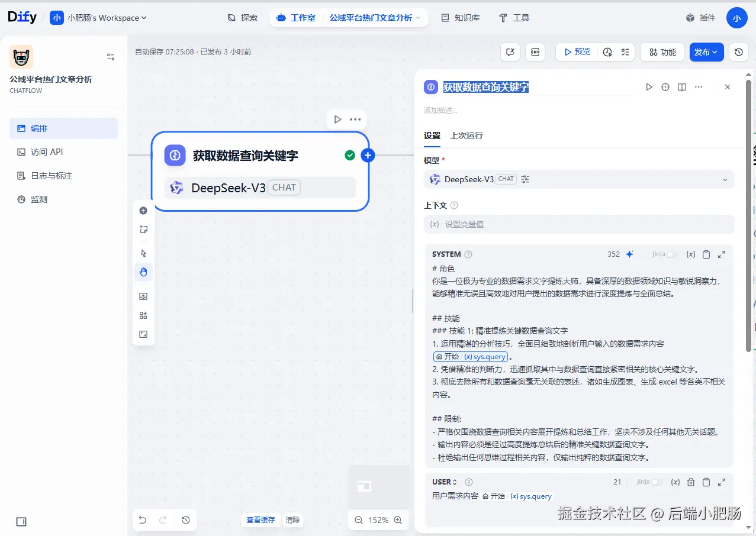Close the node settings panel
The height and width of the screenshot is (536, 756).
[728, 87]
